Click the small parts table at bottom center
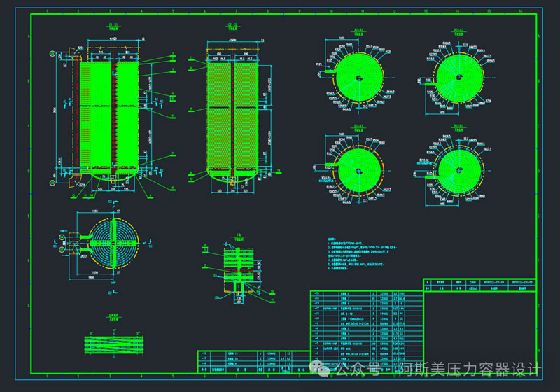This screenshot has width=560, height=392. 252,359
